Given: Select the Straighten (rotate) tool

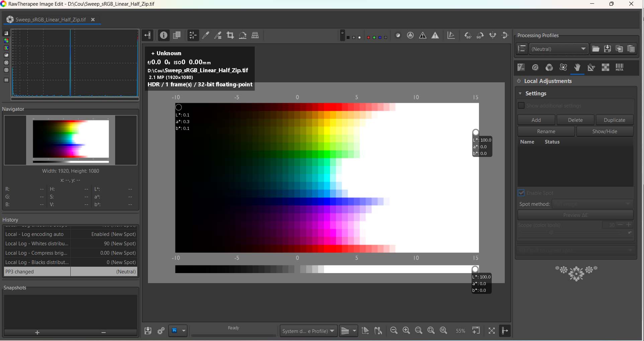Looking at the screenshot, I should click(x=243, y=35).
